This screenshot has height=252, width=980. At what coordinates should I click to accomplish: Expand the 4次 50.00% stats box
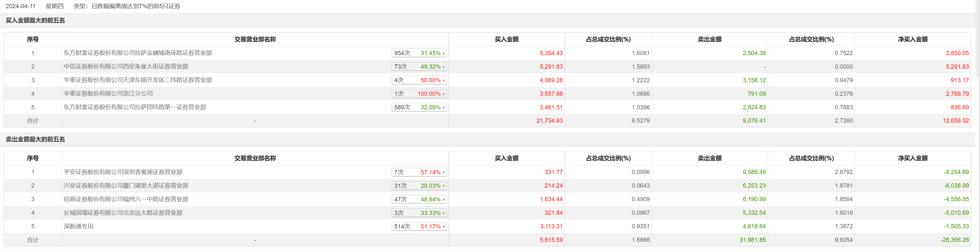pos(419,80)
